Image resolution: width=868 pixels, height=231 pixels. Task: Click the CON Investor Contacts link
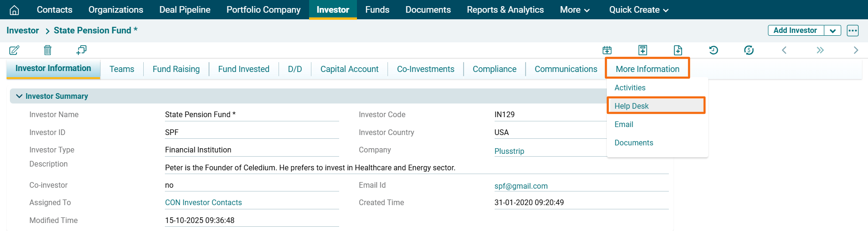point(203,202)
